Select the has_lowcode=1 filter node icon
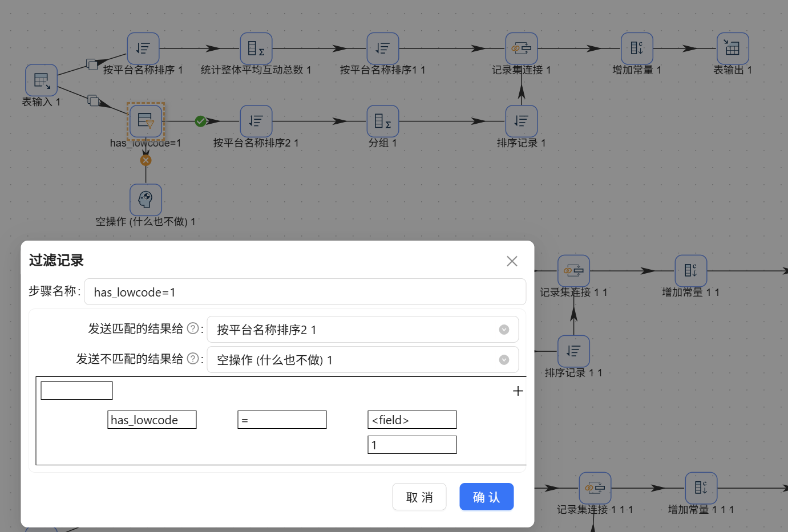Viewport: 788px width, 532px height. click(146, 121)
